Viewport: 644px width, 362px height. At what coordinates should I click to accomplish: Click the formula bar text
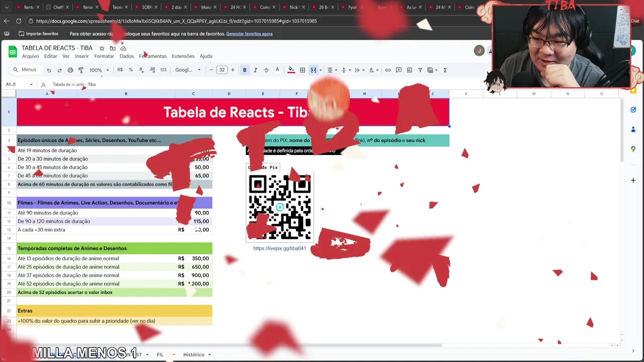click(74, 84)
